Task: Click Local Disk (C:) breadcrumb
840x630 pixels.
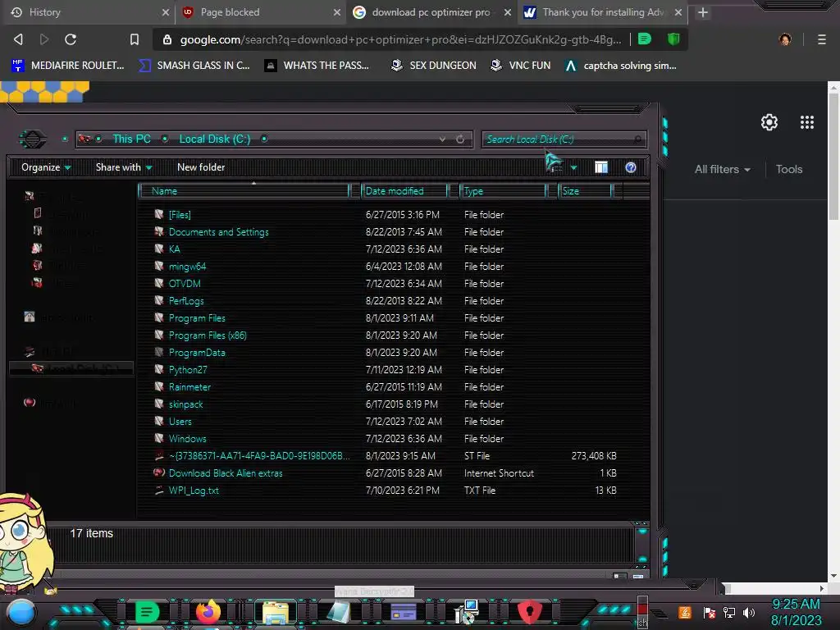Action: click(x=214, y=139)
